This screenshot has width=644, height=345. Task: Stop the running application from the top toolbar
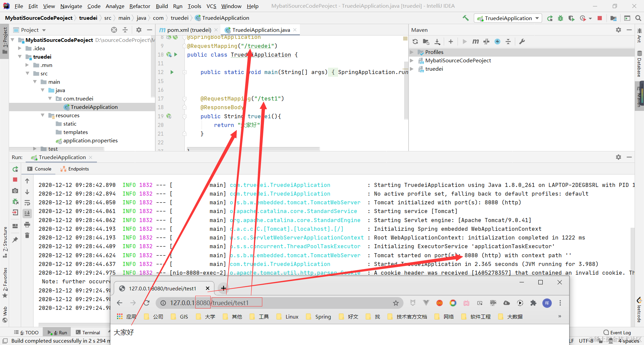pos(600,18)
